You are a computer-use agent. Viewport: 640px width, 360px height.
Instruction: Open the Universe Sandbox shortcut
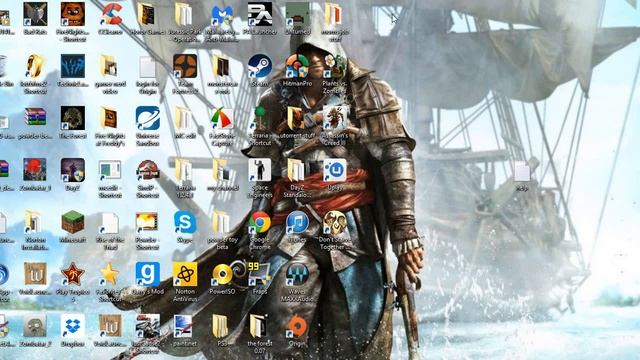point(147,118)
